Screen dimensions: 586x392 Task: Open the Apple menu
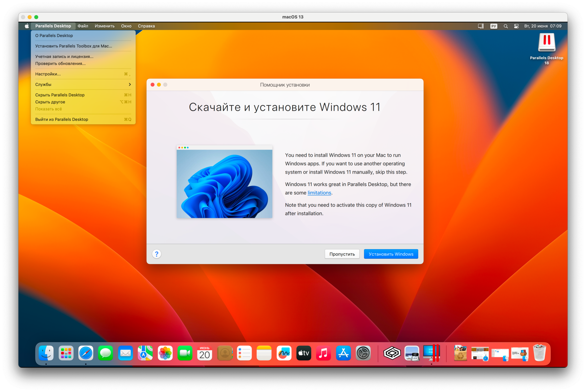27,26
